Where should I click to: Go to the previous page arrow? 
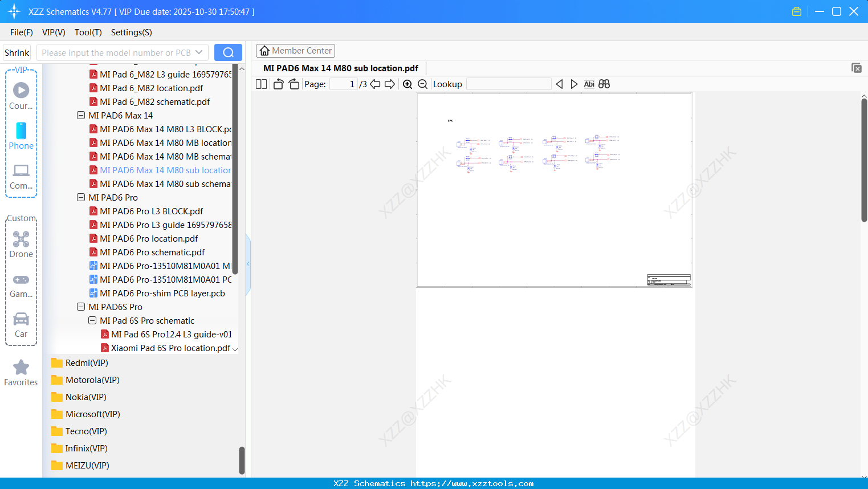[375, 84]
